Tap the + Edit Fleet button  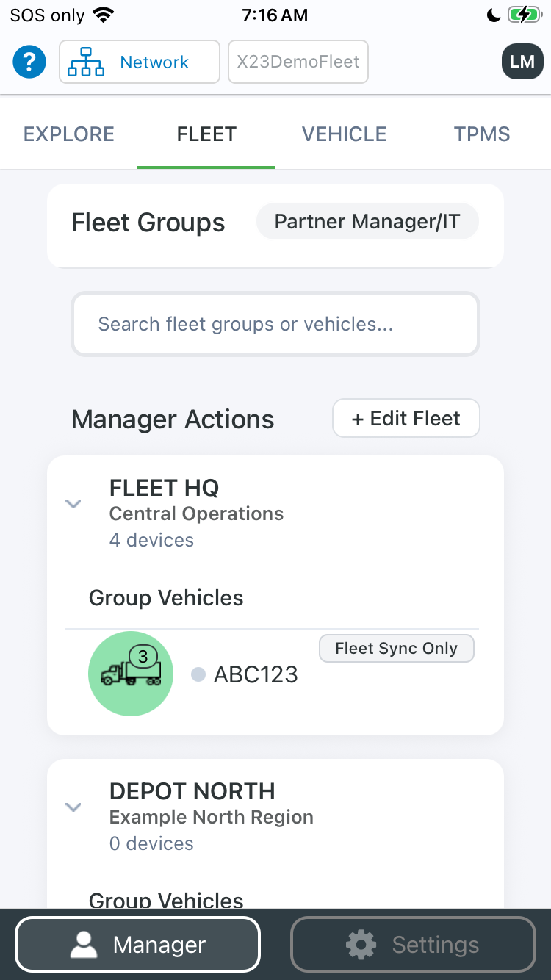[x=406, y=418]
